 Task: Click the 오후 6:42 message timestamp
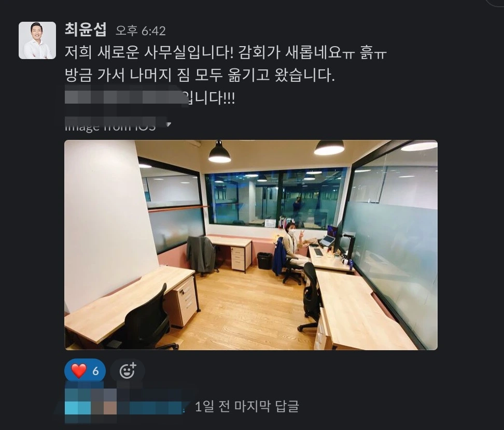pyautogui.click(x=141, y=31)
